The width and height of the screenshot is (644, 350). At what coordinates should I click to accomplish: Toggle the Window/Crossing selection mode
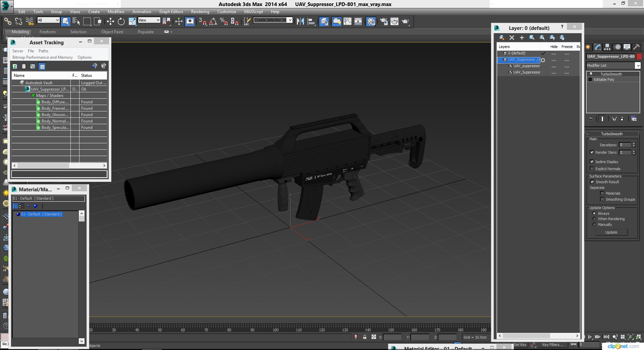[98, 21]
